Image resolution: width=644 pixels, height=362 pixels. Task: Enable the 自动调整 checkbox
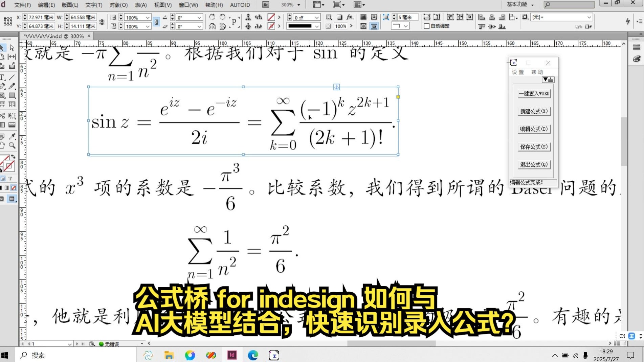click(x=426, y=26)
